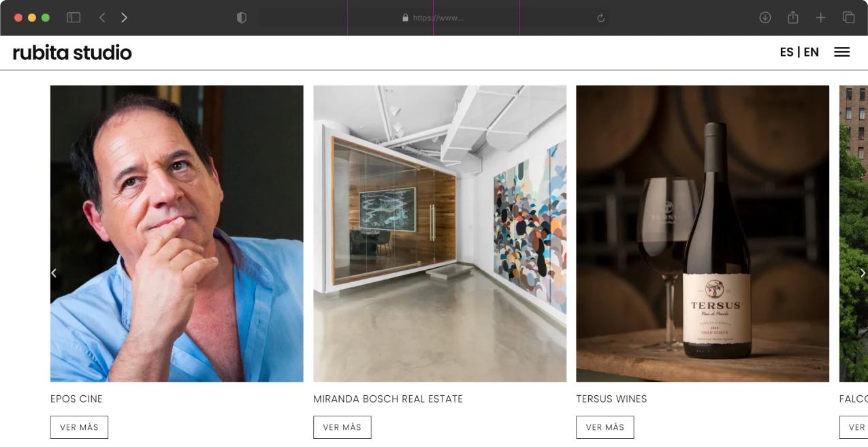The image size is (868, 447).
Task: Reload the page with the refresh icon
Action: coord(600,18)
